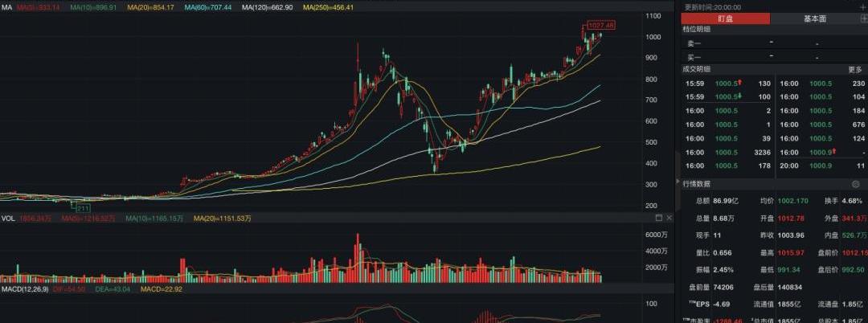The height and width of the screenshot is (323, 868).
Task: Select the 20:00 trade at 1000.9
Action: [822, 166]
